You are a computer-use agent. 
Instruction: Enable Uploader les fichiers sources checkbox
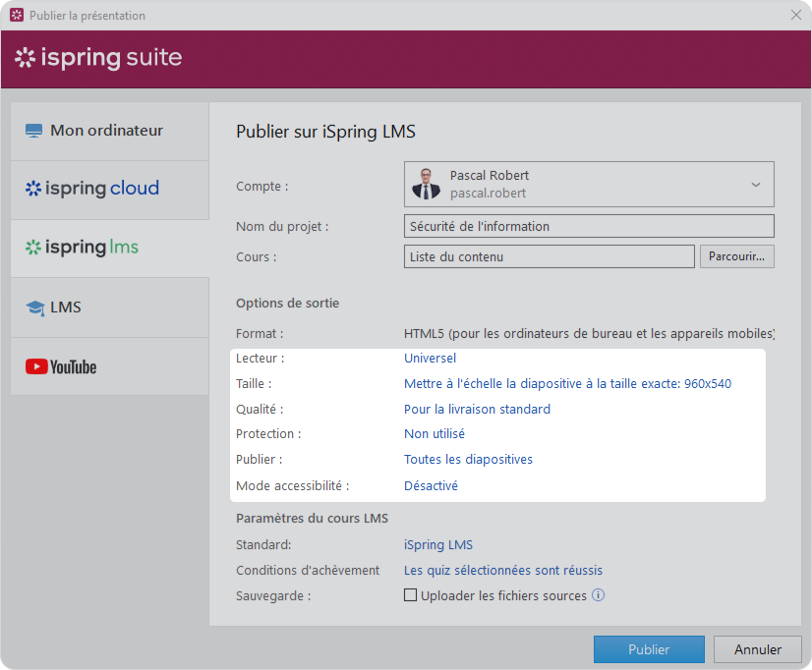click(411, 595)
